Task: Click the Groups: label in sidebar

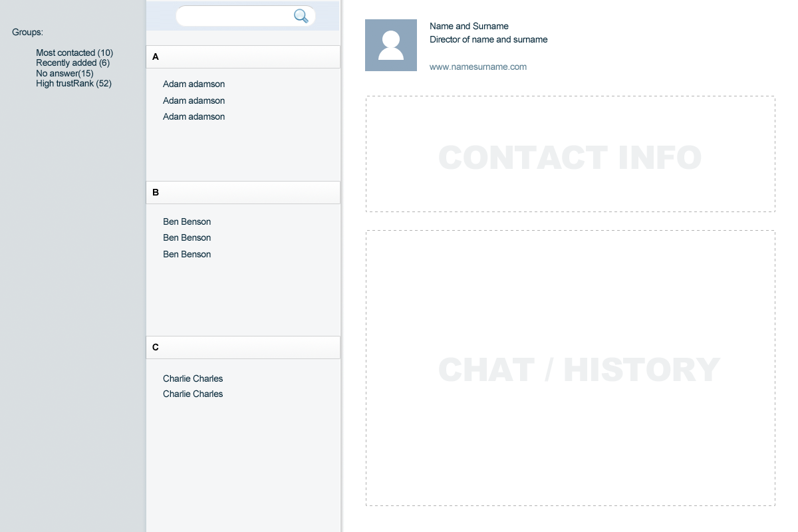Action: point(27,32)
